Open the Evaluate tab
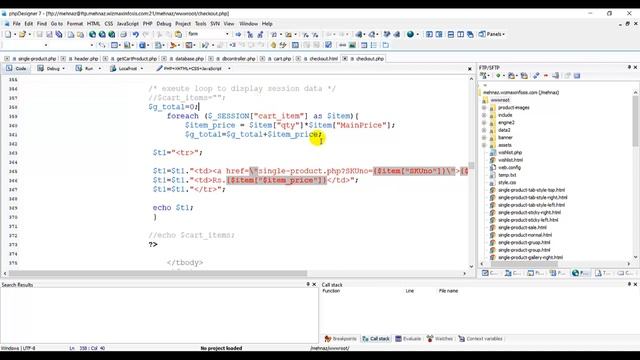 click(x=408, y=339)
